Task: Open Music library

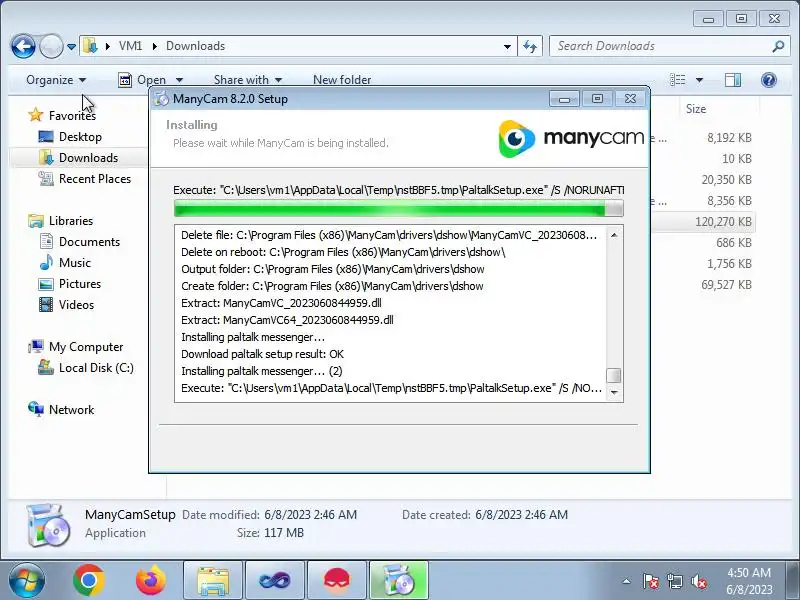Action: [x=75, y=263]
